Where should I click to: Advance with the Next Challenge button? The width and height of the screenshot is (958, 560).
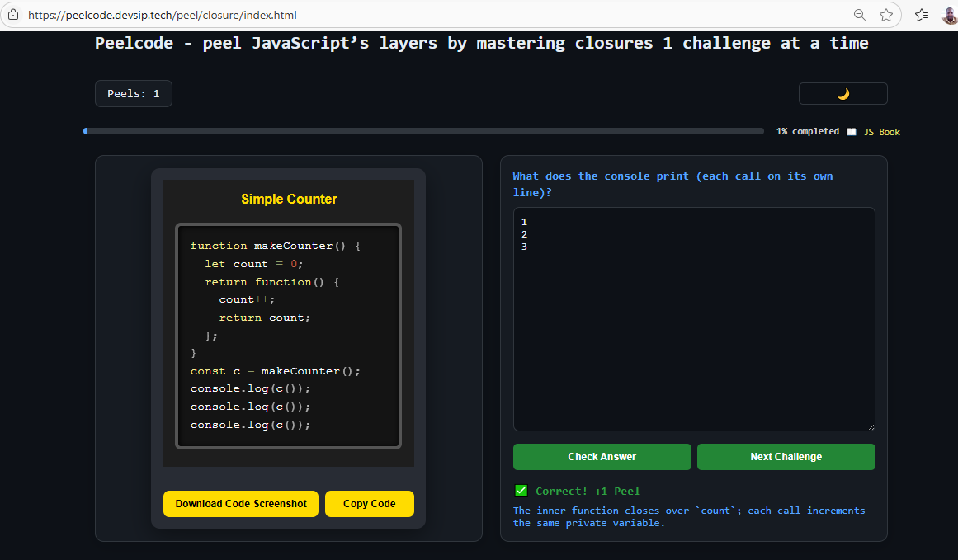click(x=786, y=457)
